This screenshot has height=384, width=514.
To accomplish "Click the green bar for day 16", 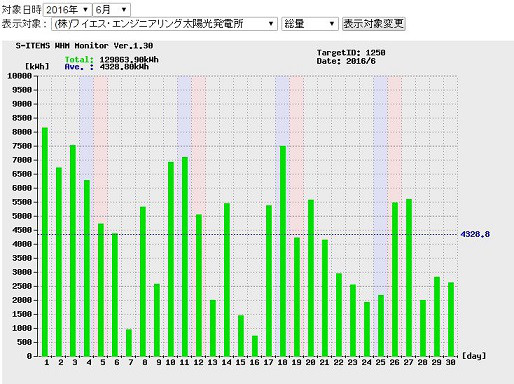I will point(255,346).
